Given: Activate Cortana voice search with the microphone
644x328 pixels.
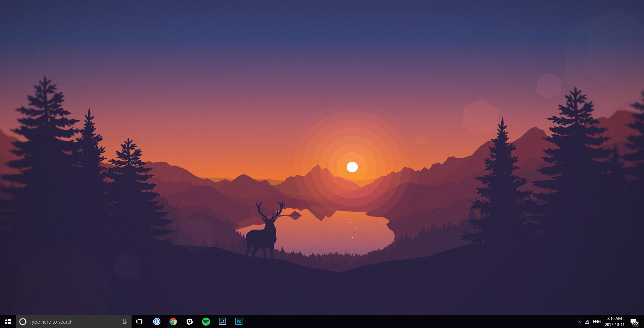Looking at the screenshot, I should click(125, 322).
